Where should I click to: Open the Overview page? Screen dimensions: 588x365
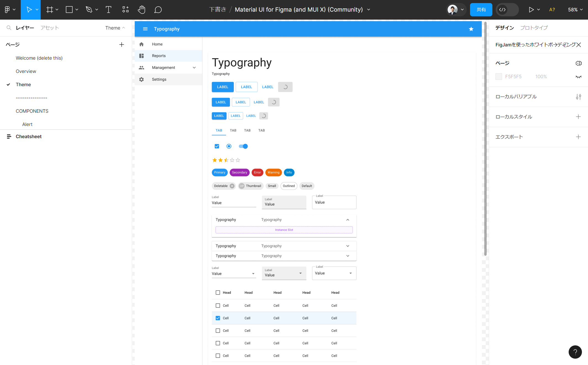[26, 71]
